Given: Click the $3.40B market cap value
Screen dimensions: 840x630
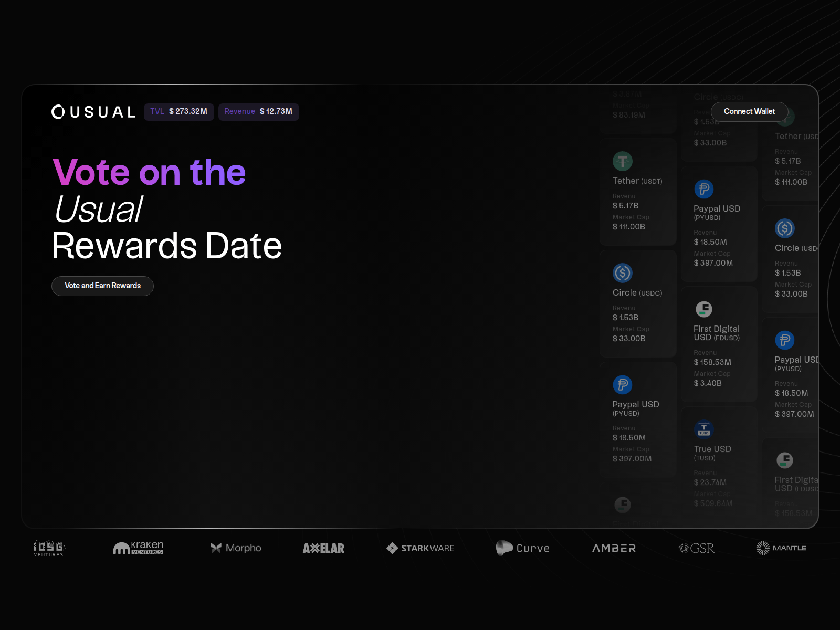Looking at the screenshot, I should 708,383.
